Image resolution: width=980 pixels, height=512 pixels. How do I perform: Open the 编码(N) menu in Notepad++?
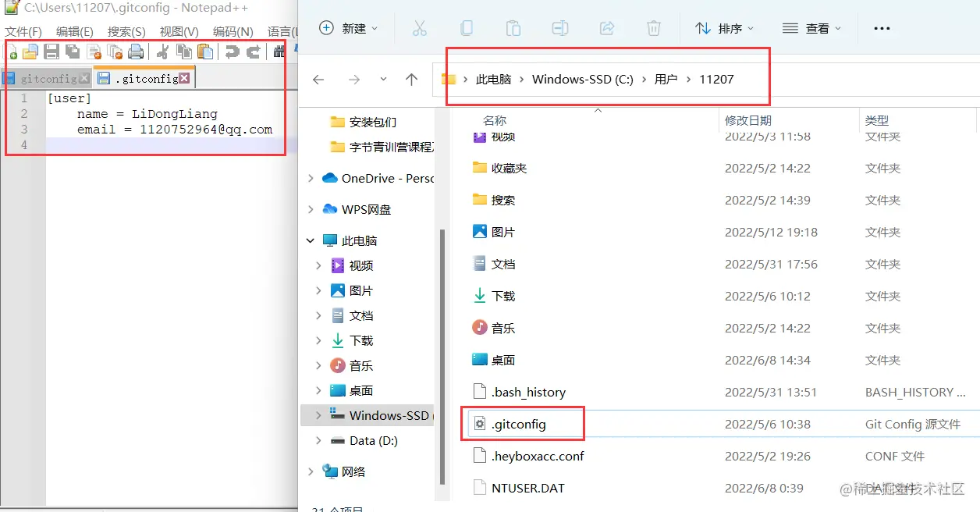[233, 31]
